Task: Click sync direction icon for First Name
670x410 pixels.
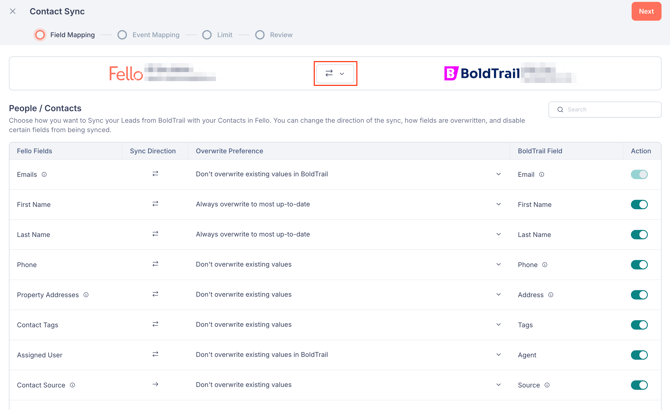Action: click(x=155, y=204)
